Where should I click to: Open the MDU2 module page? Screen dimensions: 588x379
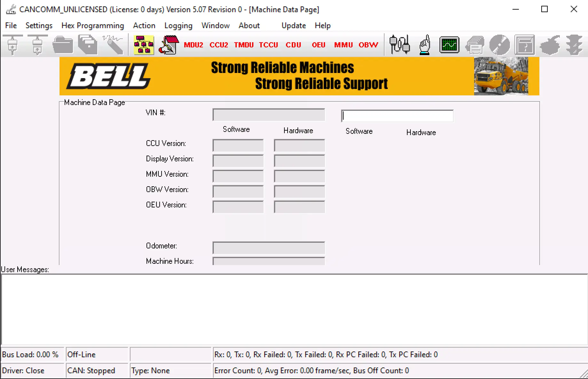(193, 45)
